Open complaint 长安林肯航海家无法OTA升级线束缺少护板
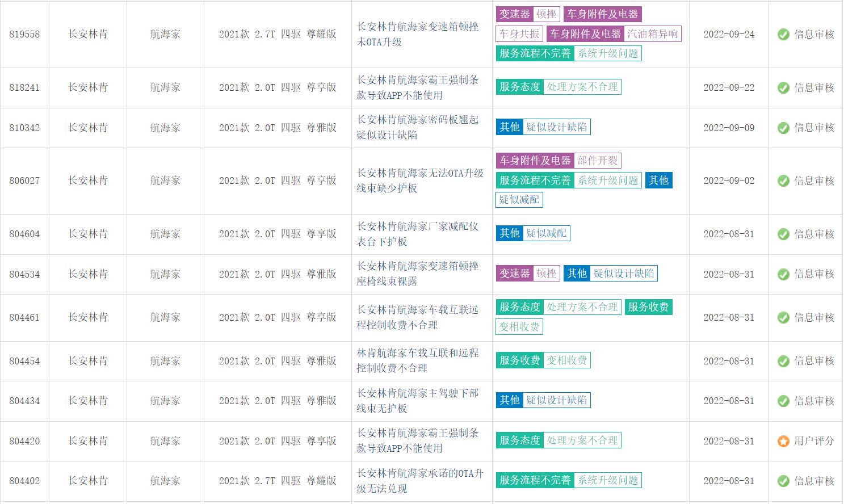The height and width of the screenshot is (504, 844). pyautogui.click(x=420, y=180)
